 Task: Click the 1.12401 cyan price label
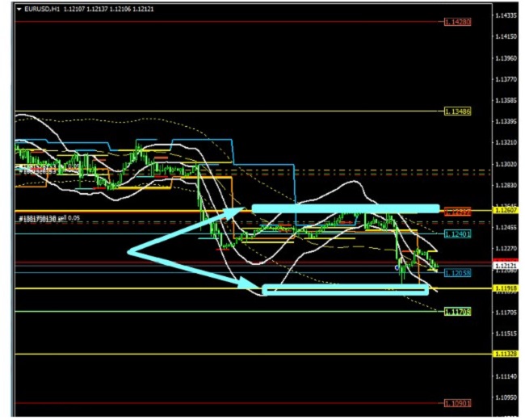[x=456, y=234]
